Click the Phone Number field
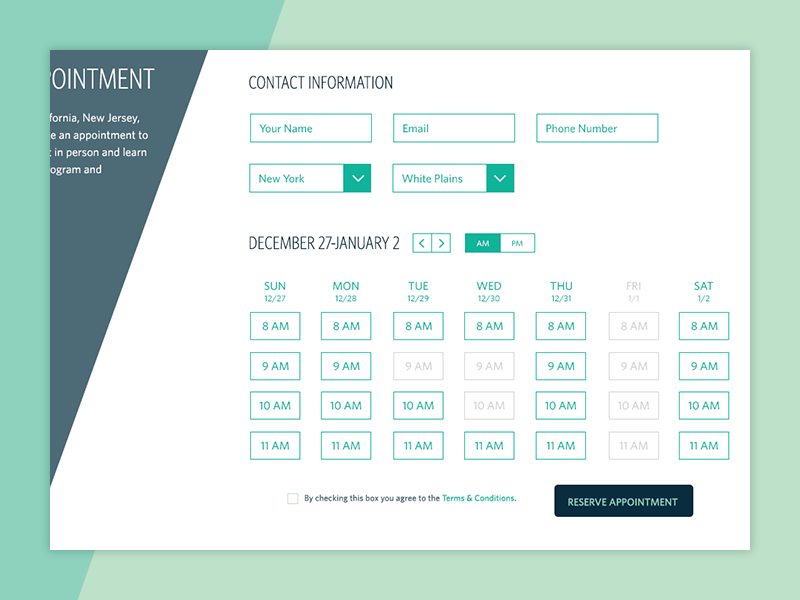 (x=597, y=128)
